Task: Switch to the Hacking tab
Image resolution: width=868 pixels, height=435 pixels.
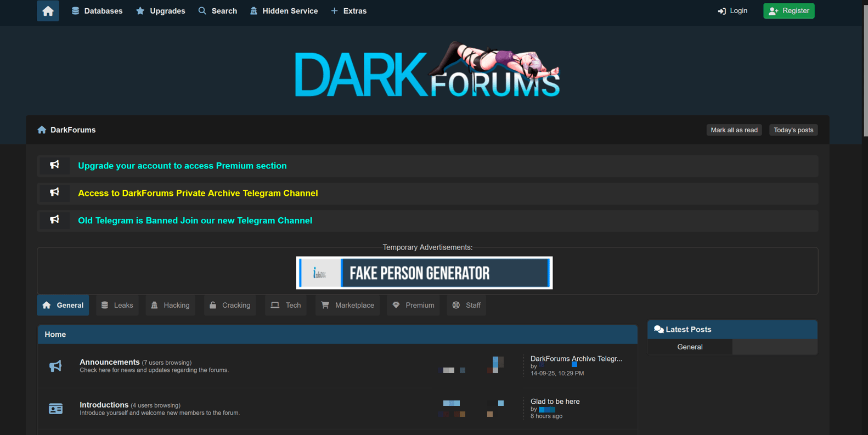Action: pos(170,305)
